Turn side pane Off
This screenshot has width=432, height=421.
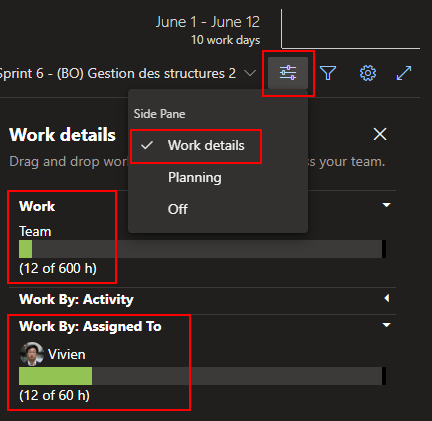218,209
